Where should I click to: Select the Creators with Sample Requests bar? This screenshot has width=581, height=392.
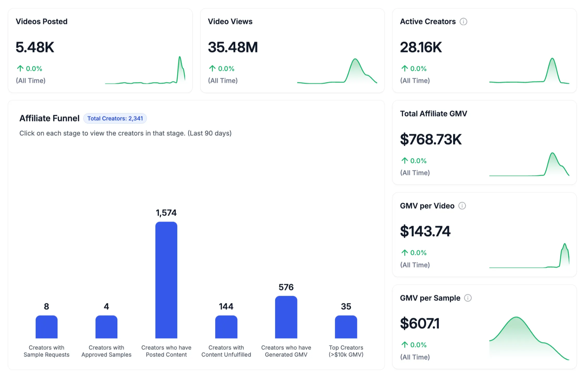(46, 327)
